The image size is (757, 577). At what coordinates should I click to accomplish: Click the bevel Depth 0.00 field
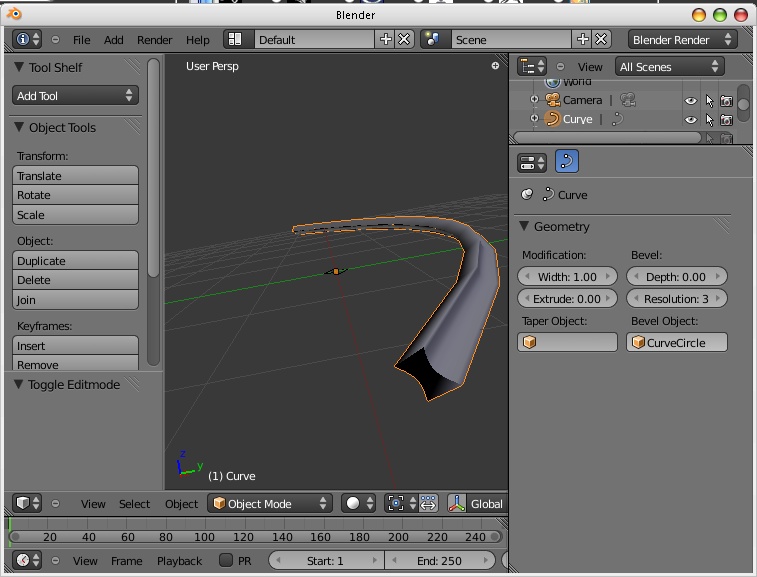(x=676, y=277)
